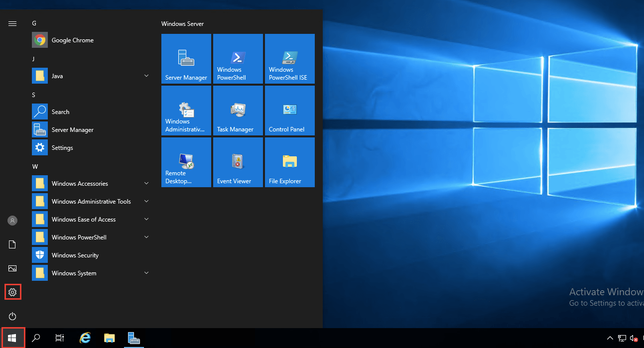The image size is (644, 348).
Task: Click the network icon in the system tray
Action: (623, 339)
